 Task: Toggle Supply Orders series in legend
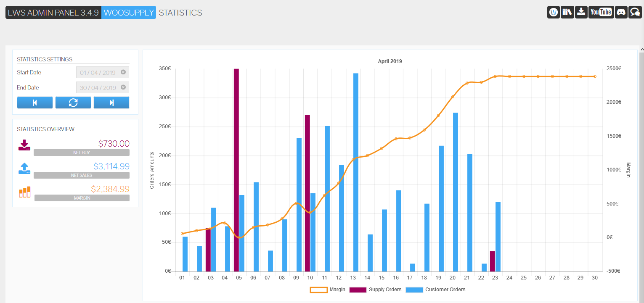(375, 290)
